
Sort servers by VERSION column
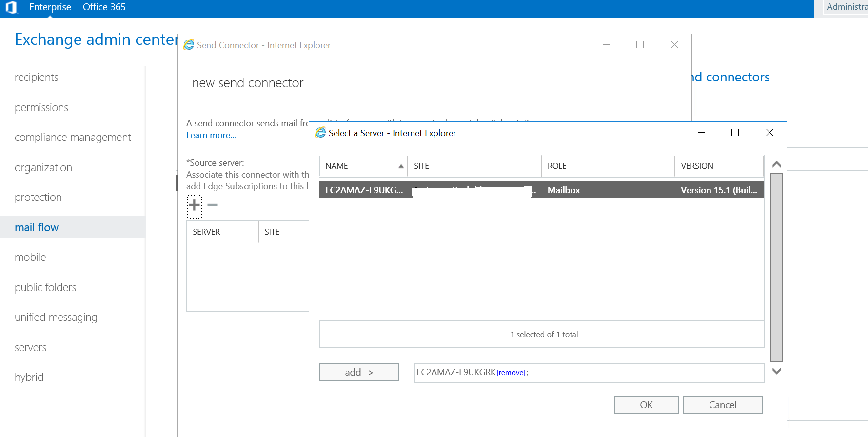[719, 166]
